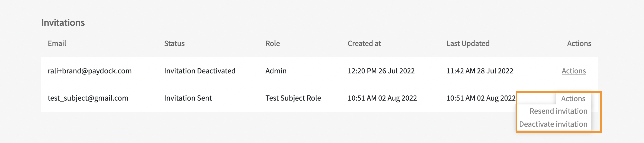This screenshot has width=644, height=143.
Task: Click the Actions column header
Action: [x=579, y=43]
